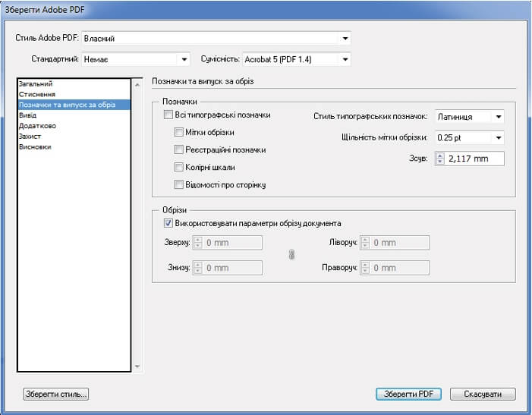532x415 pixels.
Task: Click the Зсув value input field
Action: click(475, 159)
